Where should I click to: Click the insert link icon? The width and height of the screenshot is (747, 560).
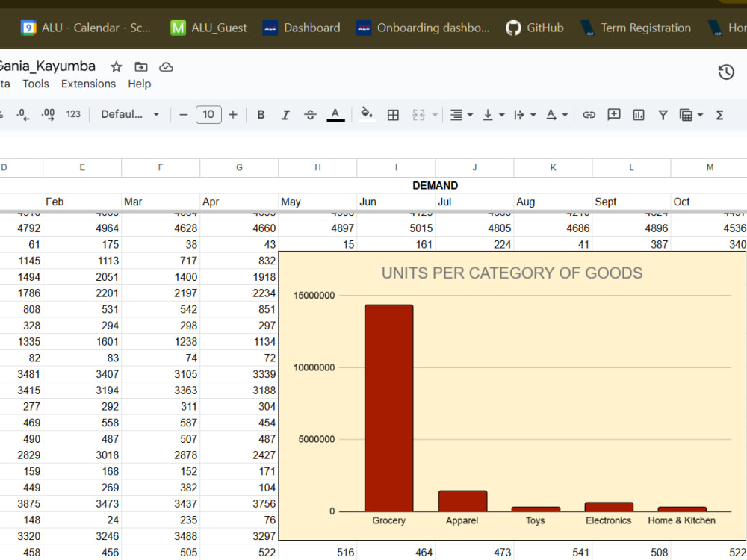coord(589,115)
